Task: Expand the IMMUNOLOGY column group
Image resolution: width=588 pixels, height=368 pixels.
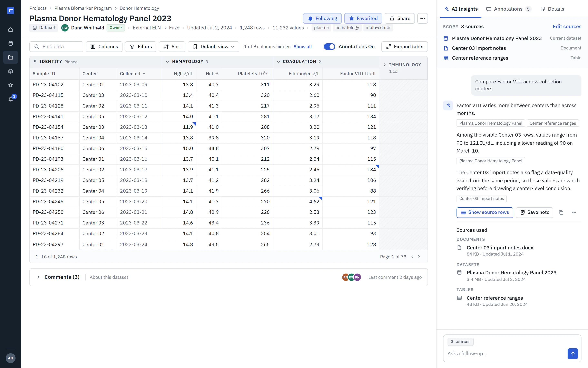Action: [385, 64]
